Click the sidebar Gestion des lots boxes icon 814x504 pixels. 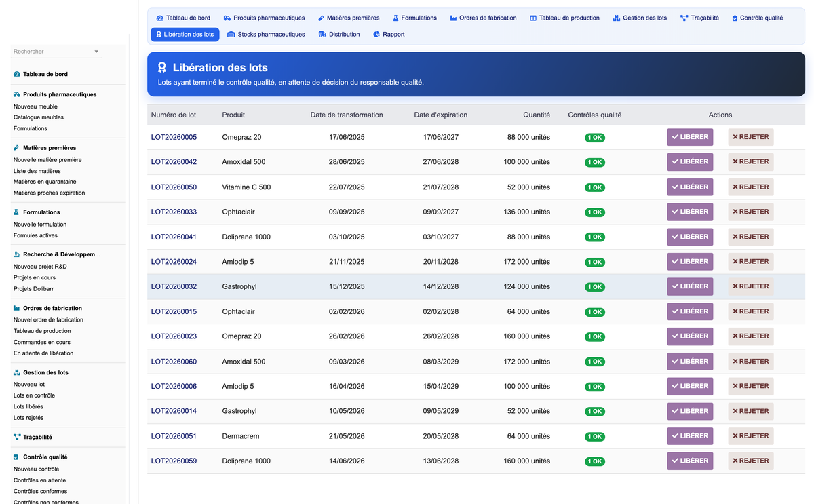tap(17, 372)
